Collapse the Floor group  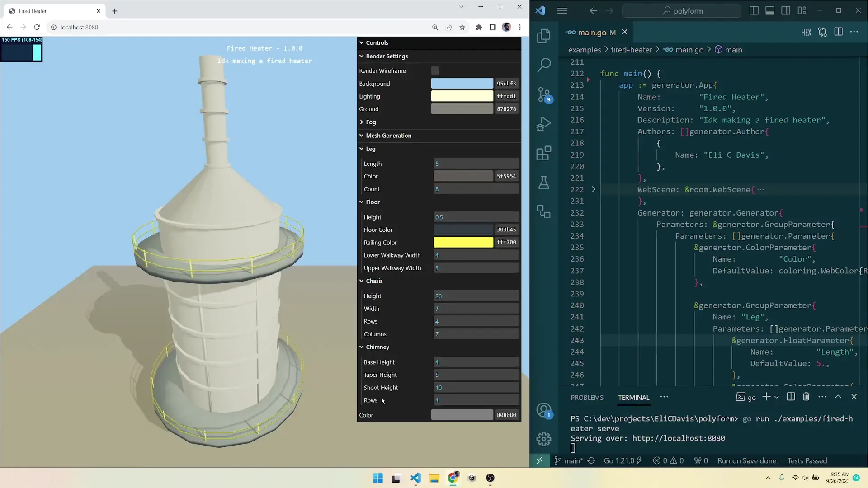(x=439, y=202)
